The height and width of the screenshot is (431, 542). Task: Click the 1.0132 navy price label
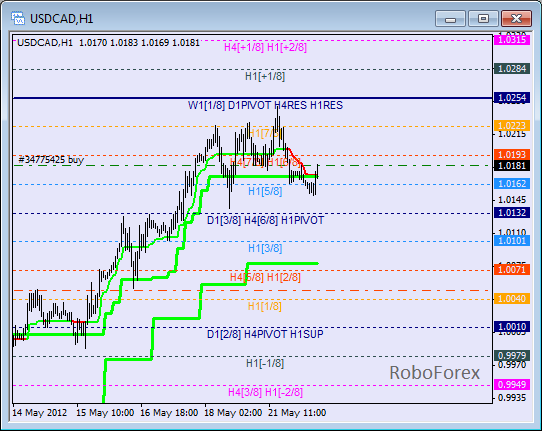[x=512, y=213]
